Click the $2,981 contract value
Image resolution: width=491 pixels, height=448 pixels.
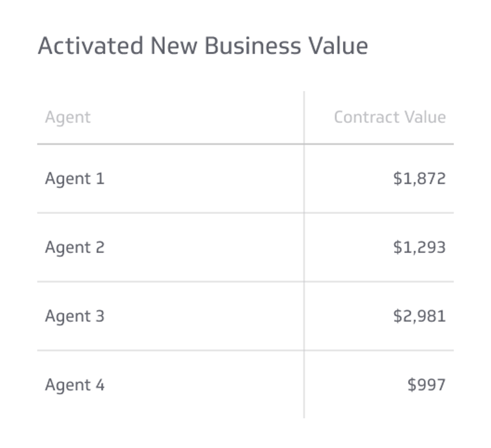pyautogui.click(x=419, y=317)
